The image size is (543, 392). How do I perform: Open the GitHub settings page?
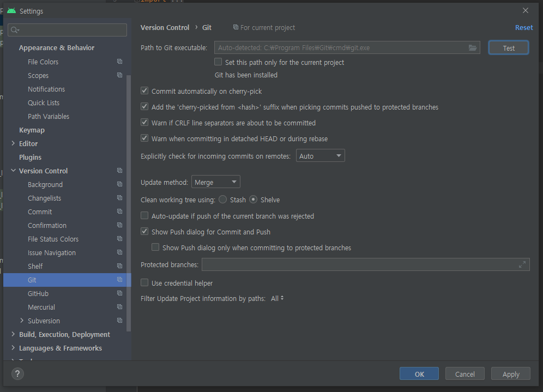pos(38,293)
